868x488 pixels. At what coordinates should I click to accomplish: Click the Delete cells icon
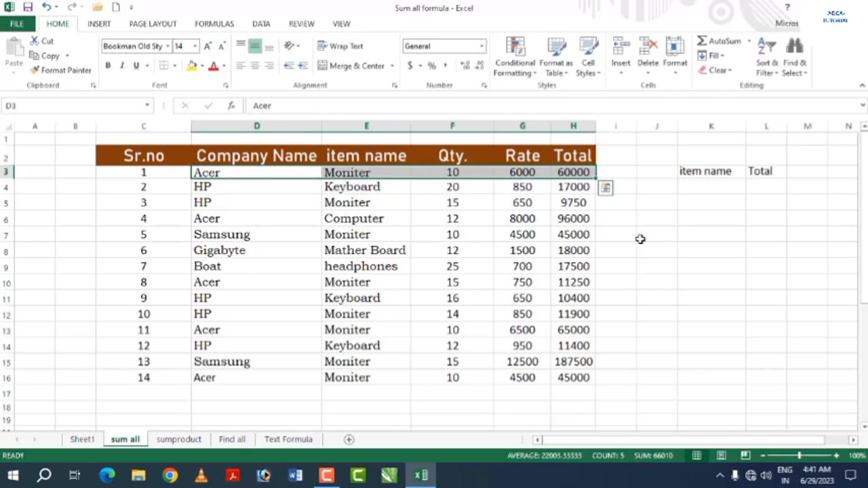pos(648,47)
